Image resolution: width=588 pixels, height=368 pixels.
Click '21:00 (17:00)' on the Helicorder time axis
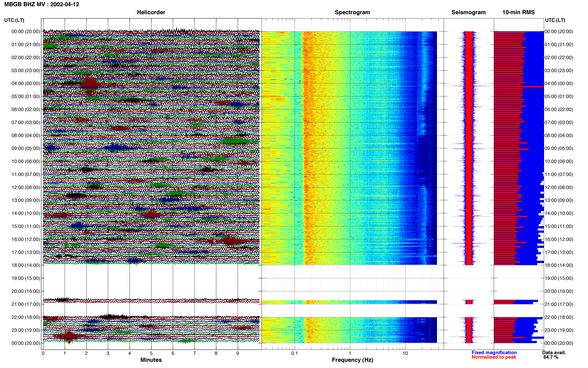click(x=26, y=304)
